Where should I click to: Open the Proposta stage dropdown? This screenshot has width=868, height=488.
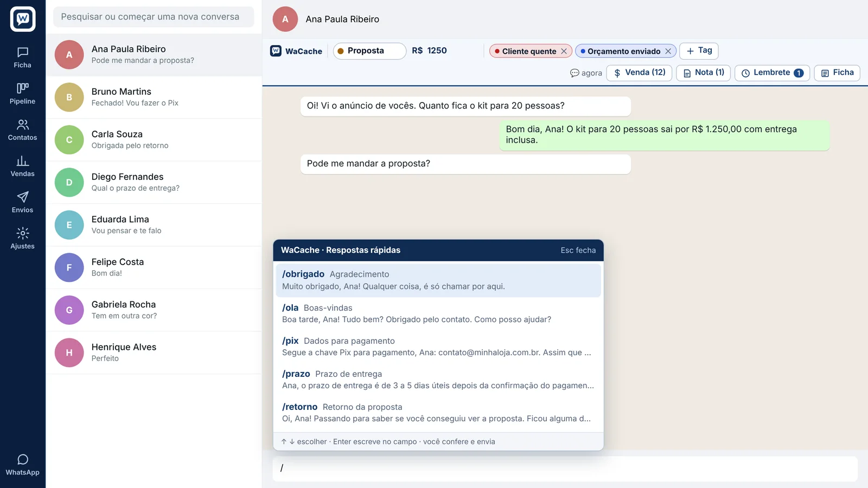pos(369,51)
